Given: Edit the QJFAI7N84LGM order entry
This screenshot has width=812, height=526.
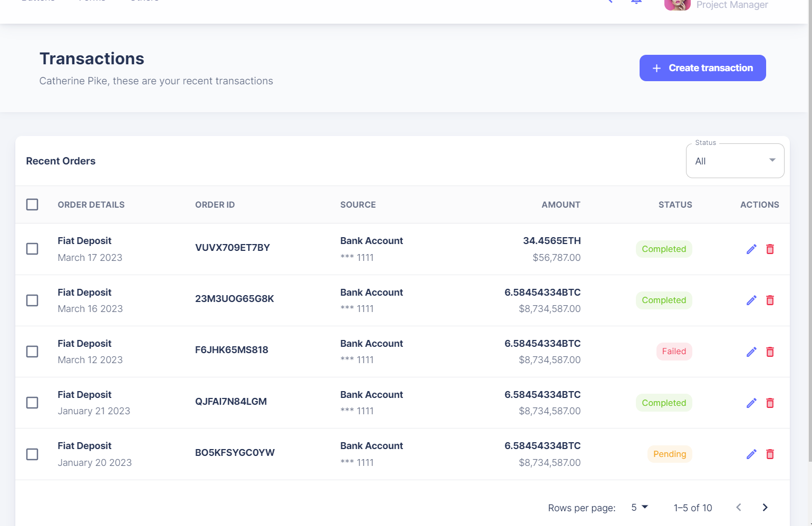Looking at the screenshot, I should [x=751, y=403].
